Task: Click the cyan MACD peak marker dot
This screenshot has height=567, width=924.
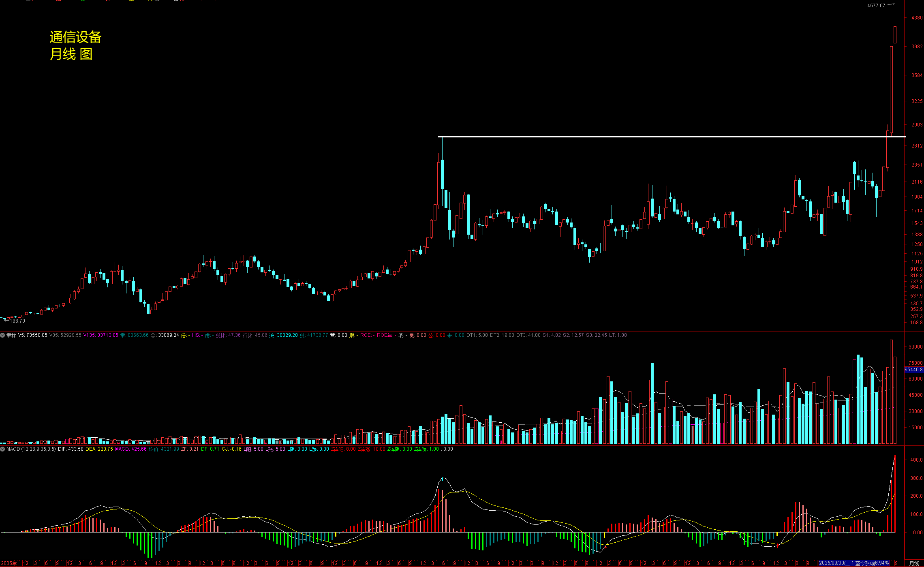Action: [x=443, y=479]
